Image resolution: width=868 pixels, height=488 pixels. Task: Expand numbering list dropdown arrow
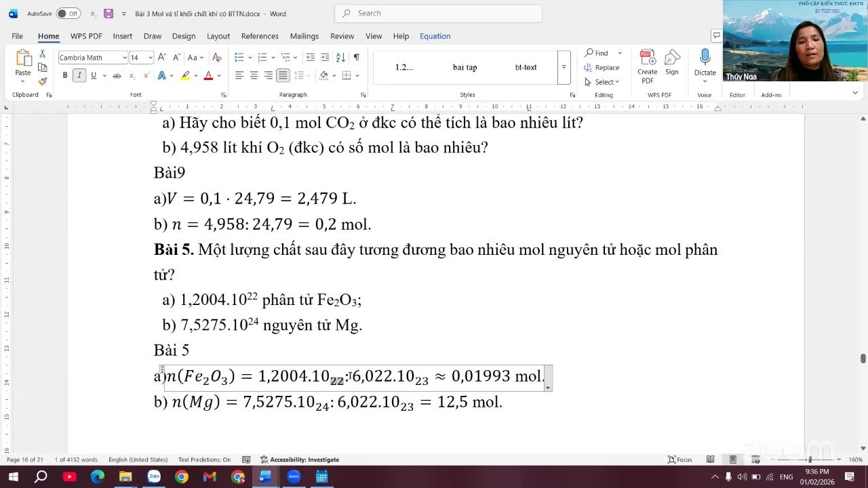273,58
